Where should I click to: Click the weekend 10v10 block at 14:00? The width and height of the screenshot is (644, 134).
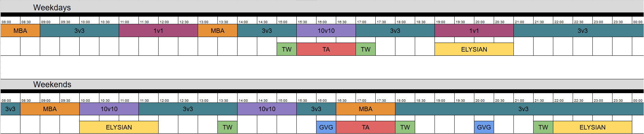[267, 109]
